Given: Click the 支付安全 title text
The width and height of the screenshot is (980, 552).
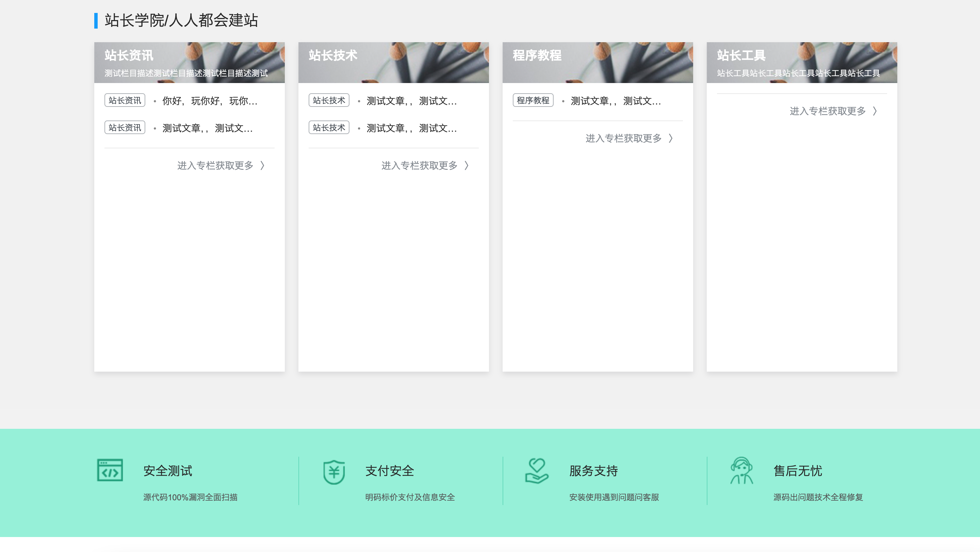Looking at the screenshot, I should click(x=390, y=471).
